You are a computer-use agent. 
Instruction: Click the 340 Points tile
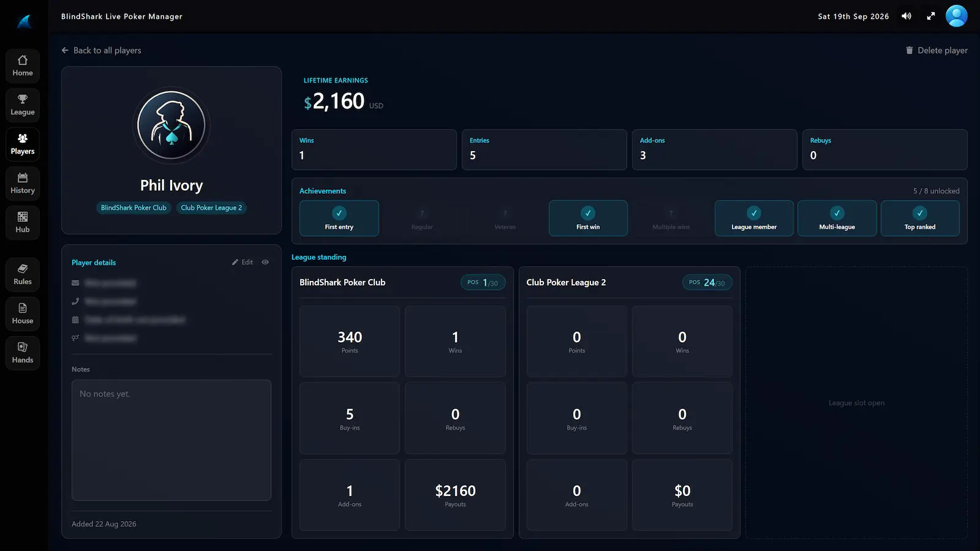pos(350,341)
